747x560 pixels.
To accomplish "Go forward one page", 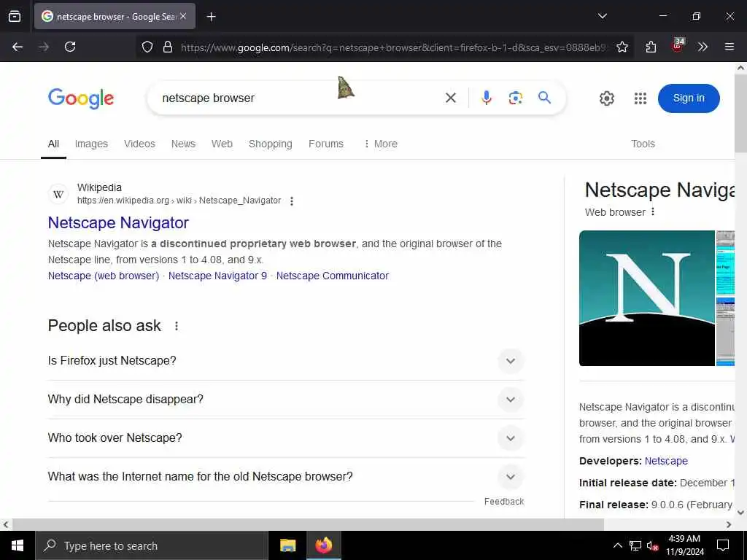I will 44,47.
